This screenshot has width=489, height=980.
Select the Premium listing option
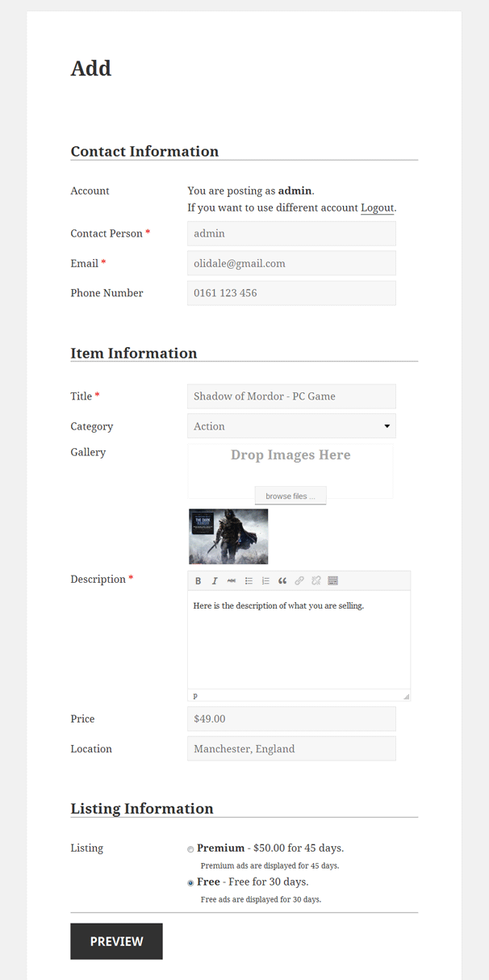point(190,848)
